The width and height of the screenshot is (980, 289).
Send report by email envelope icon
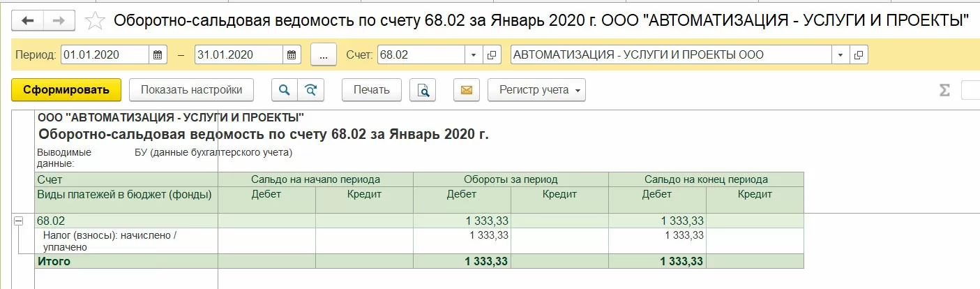pyautogui.click(x=467, y=89)
